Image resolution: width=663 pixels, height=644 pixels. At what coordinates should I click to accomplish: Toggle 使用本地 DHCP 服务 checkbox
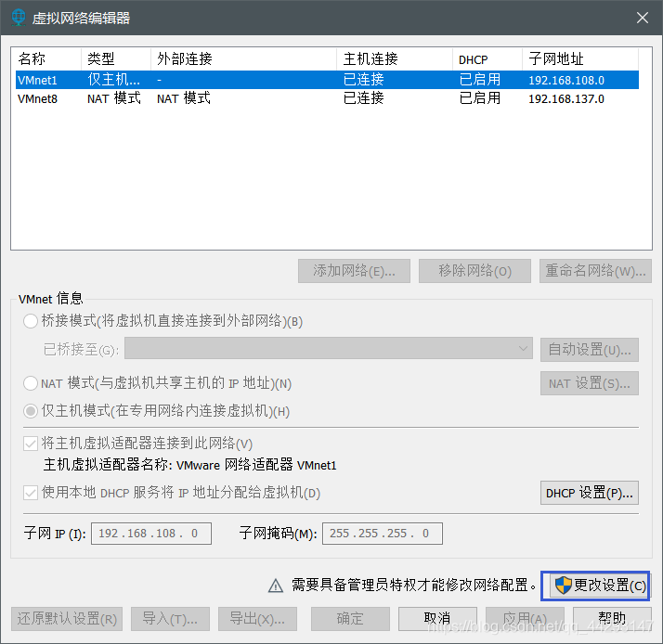31,493
